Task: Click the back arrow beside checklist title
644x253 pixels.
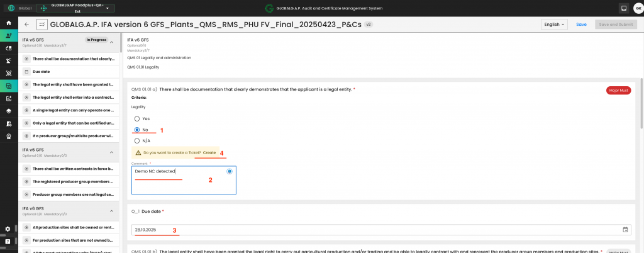Action: [x=27, y=25]
